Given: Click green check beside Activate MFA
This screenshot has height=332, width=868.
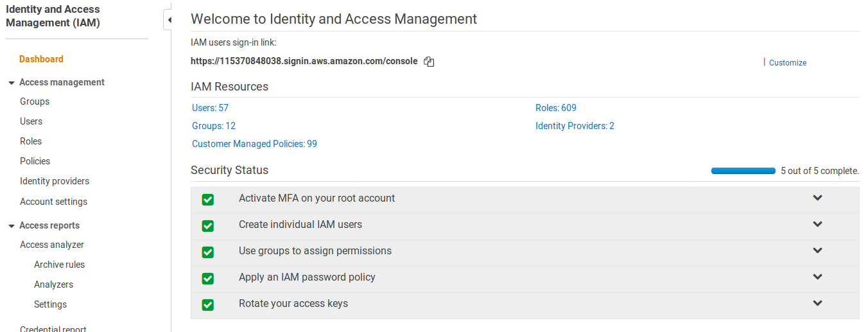Looking at the screenshot, I should click(x=207, y=200).
